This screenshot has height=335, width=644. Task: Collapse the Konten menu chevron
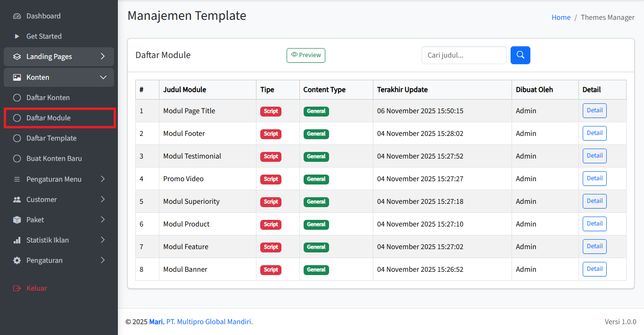tap(103, 77)
